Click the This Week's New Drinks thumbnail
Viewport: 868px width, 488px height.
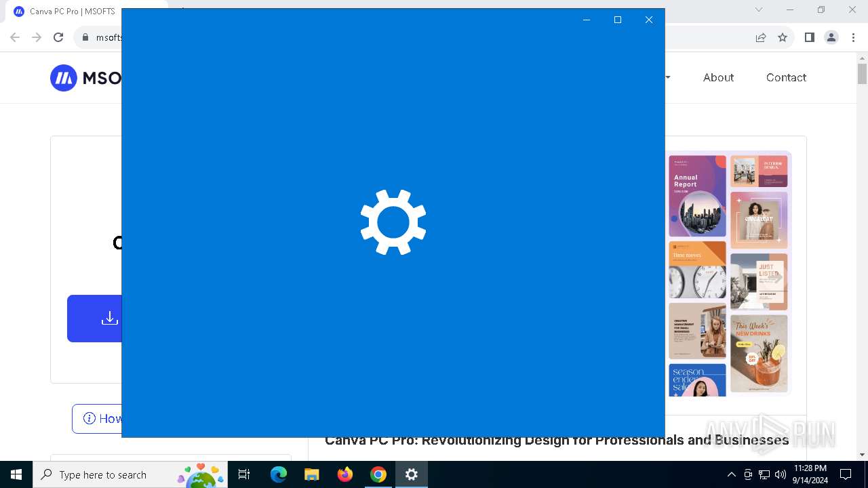759,353
